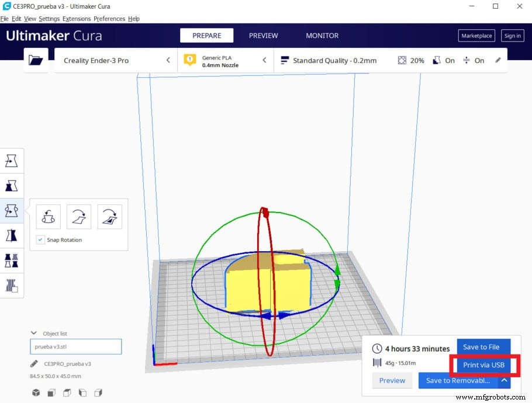Screen dimensions: 532x403
Task: Expand the Generic PLA material selector
Action: pos(225,60)
